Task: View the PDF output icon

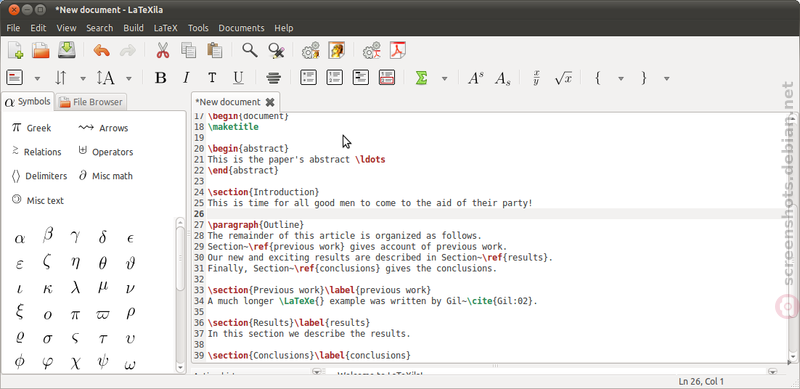Action: click(397, 50)
